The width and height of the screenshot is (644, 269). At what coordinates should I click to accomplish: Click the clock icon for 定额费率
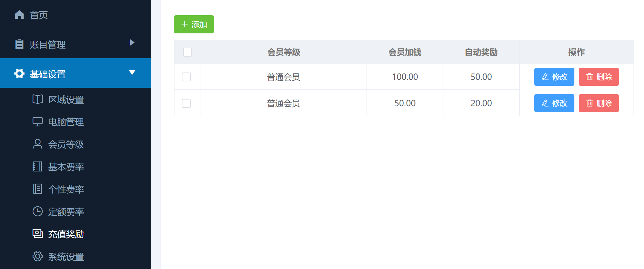[x=38, y=211]
